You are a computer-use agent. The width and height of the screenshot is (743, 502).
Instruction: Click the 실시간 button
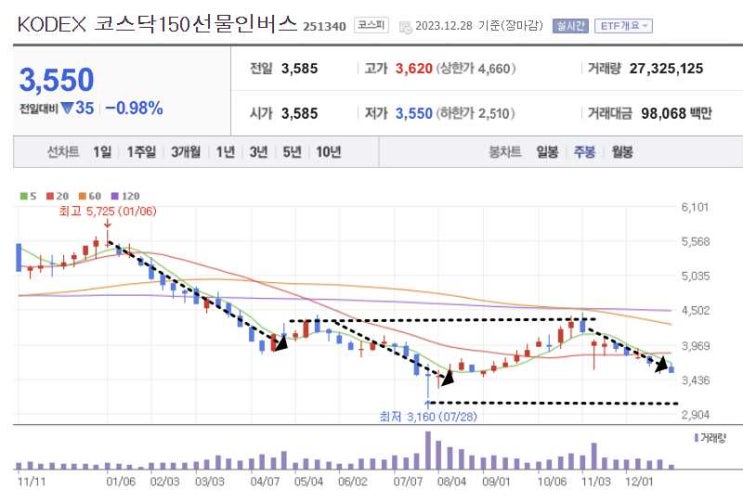pos(570,26)
